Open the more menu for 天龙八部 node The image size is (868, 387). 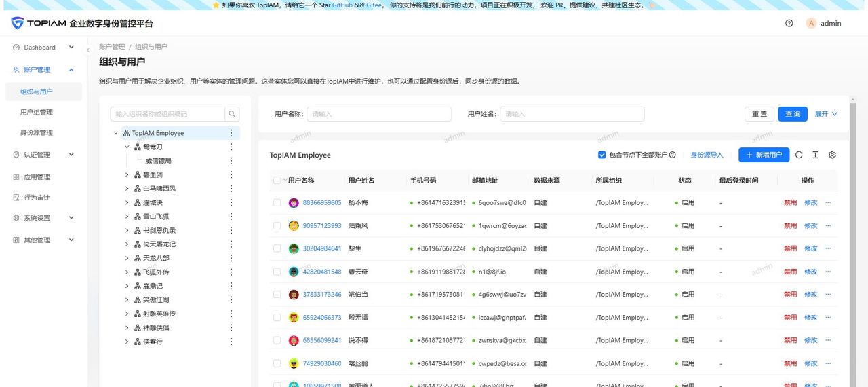coord(231,258)
